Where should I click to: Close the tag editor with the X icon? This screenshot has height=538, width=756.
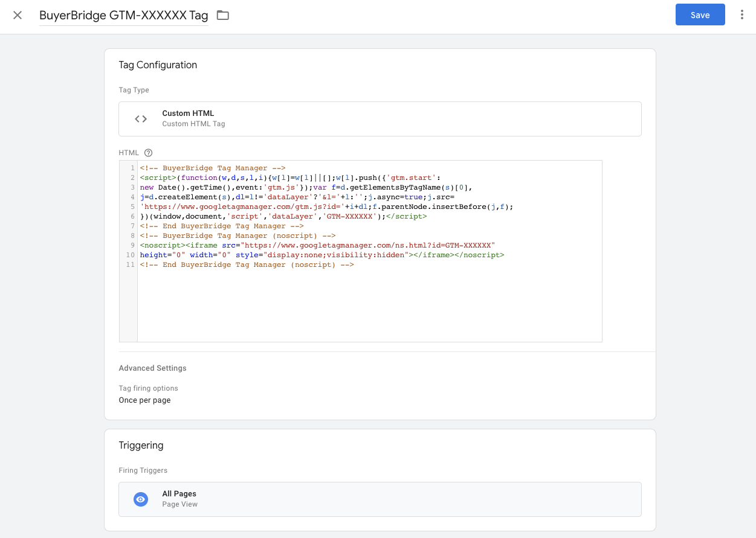pos(18,15)
